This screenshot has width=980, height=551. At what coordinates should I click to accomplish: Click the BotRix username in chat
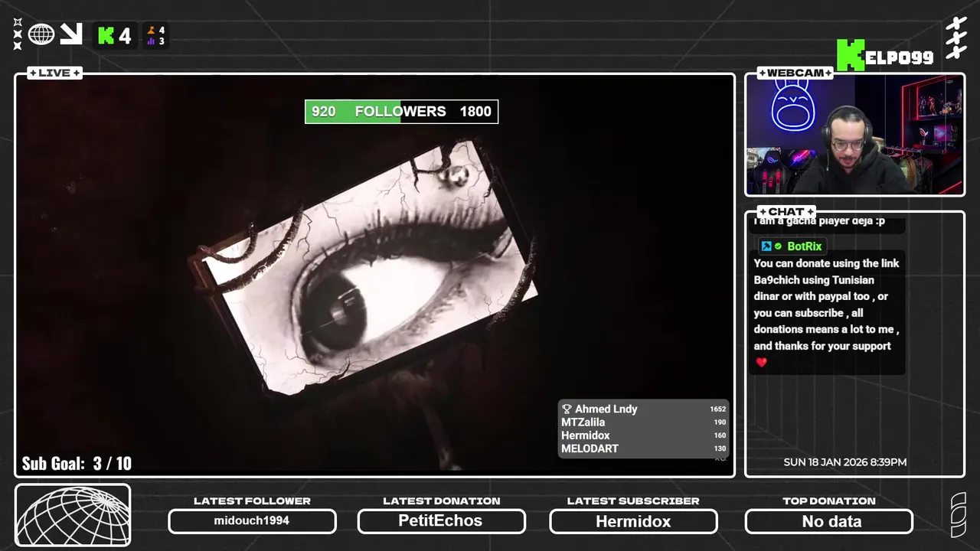click(804, 246)
